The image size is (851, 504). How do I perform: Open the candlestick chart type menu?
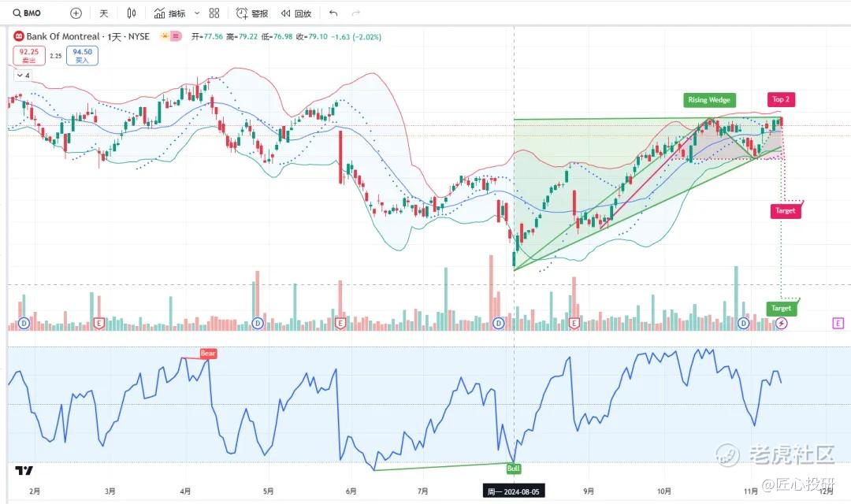tap(132, 13)
